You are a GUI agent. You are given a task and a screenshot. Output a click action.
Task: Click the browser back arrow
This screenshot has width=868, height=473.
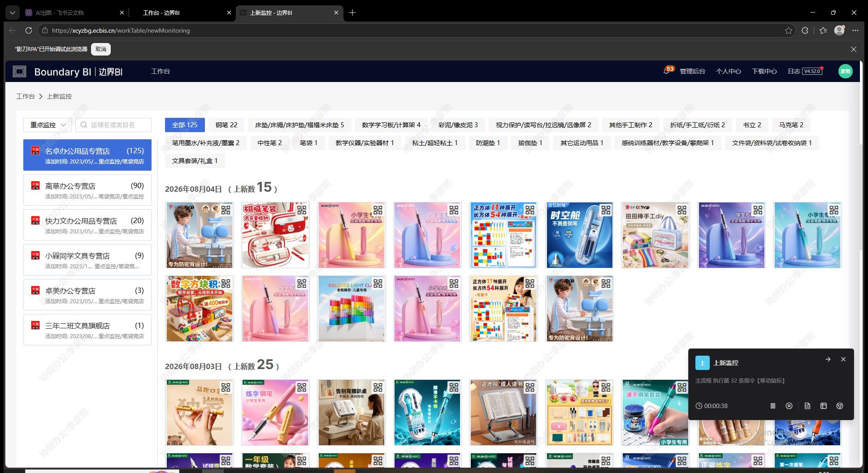tap(13, 30)
